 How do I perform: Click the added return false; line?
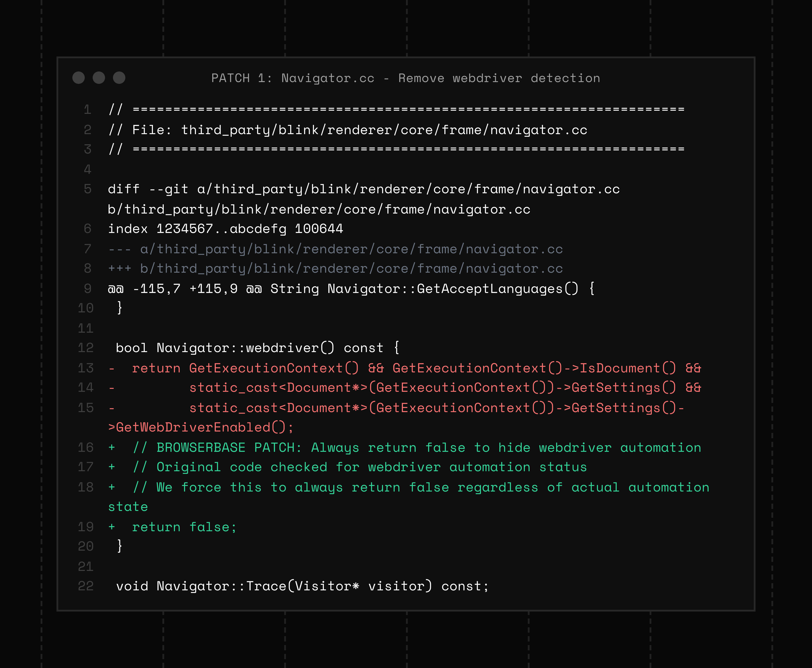point(184,527)
